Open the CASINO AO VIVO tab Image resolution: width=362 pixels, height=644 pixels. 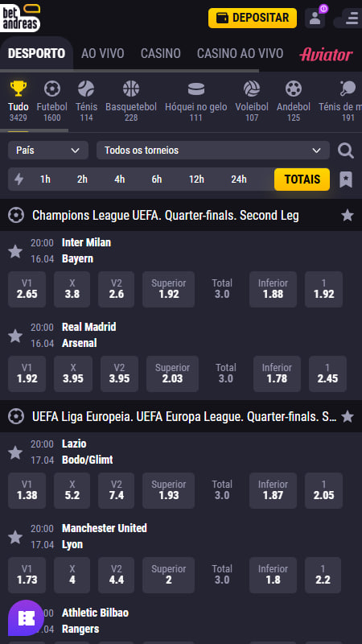[240, 53]
